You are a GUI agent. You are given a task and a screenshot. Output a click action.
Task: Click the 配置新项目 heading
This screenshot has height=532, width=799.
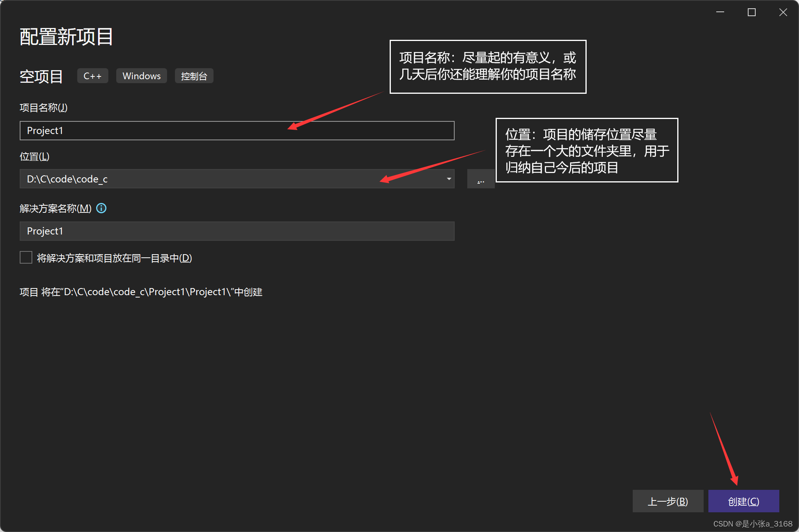coord(67,37)
